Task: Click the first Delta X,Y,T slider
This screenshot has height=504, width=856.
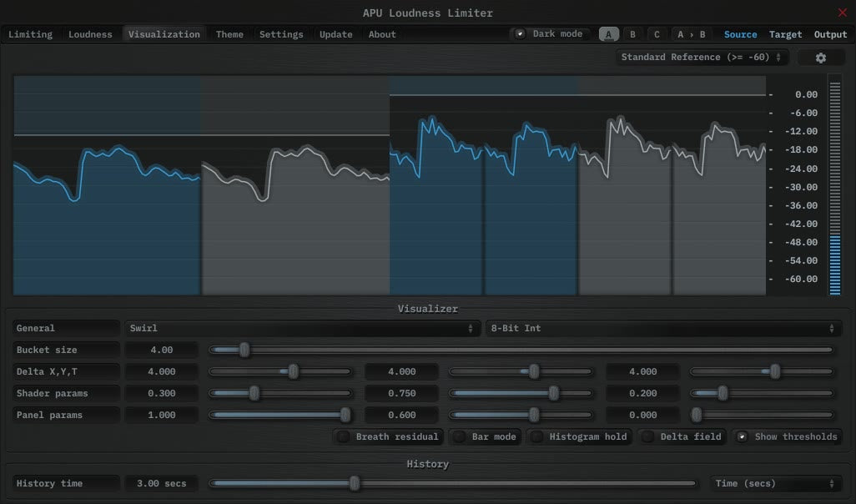Action: [280, 372]
